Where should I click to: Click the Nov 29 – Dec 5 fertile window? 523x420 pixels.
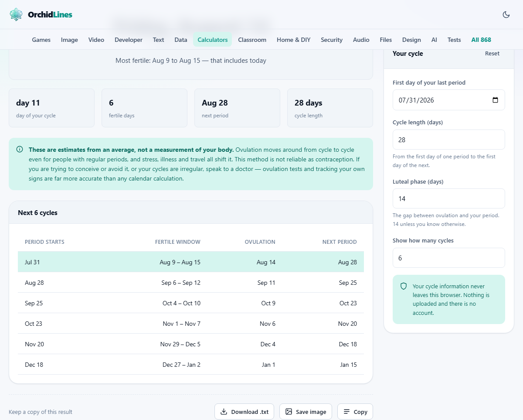tap(180, 344)
